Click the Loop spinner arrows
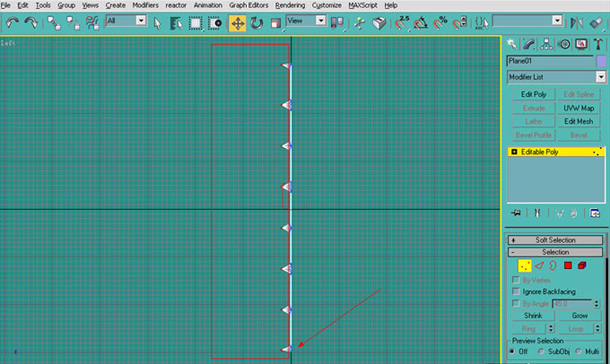 [598, 329]
